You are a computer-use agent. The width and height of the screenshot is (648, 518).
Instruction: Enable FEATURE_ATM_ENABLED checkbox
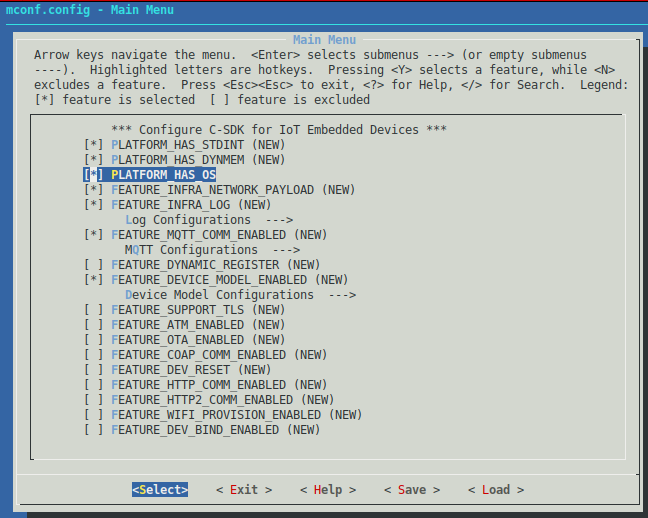click(x=93, y=325)
